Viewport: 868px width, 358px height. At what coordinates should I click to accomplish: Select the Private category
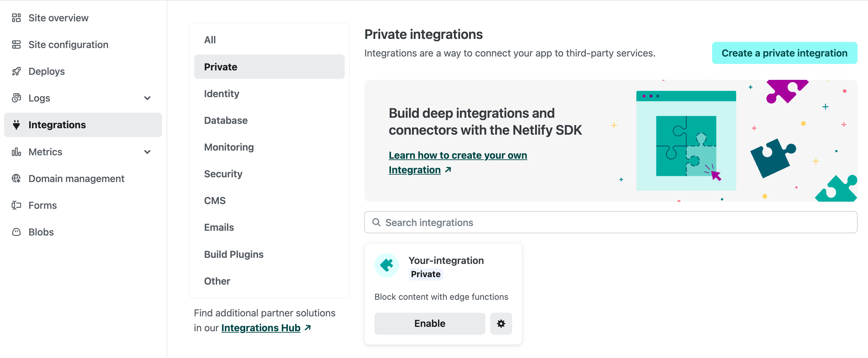(x=269, y=67)
